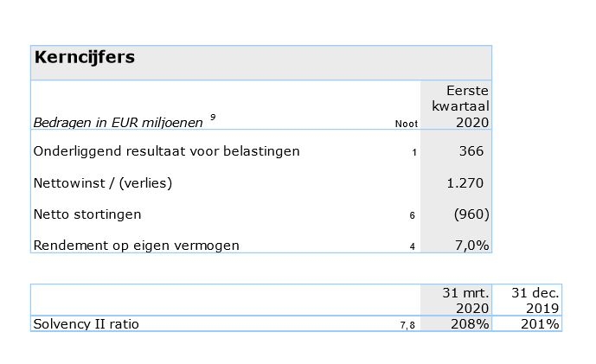Open note reference 4 for Rendement
596x364 pixels.
click(x=413, y=247)
